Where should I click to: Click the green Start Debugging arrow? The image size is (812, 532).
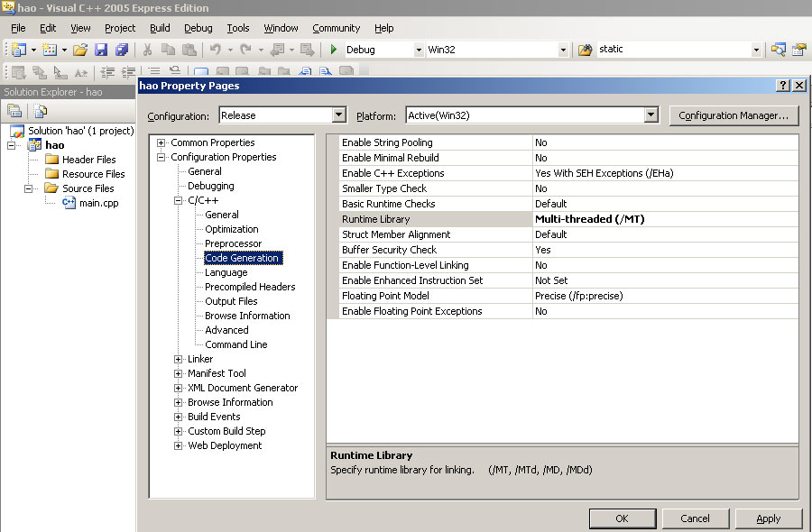coord(334,50)
